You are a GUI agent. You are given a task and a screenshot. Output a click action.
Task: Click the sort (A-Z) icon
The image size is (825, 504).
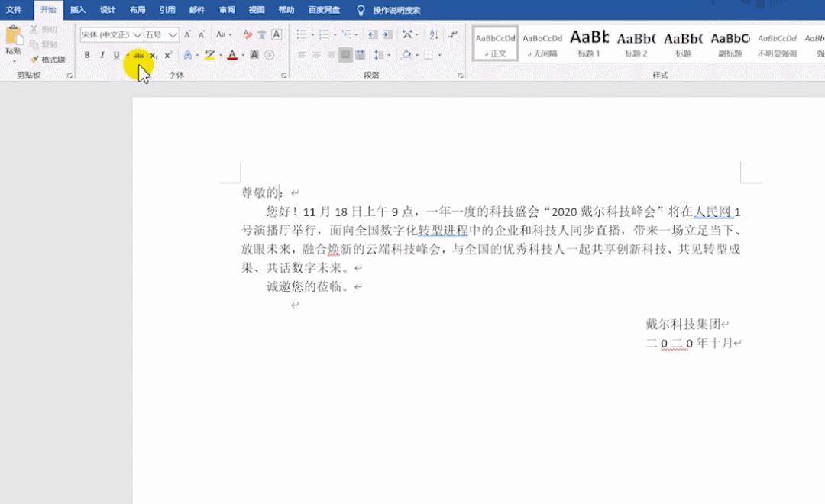(434, 34)
